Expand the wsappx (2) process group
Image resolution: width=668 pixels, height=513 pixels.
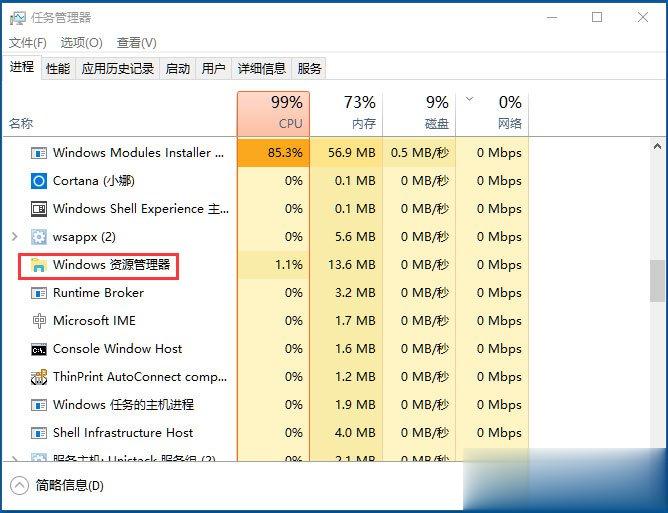pos(14,236)
